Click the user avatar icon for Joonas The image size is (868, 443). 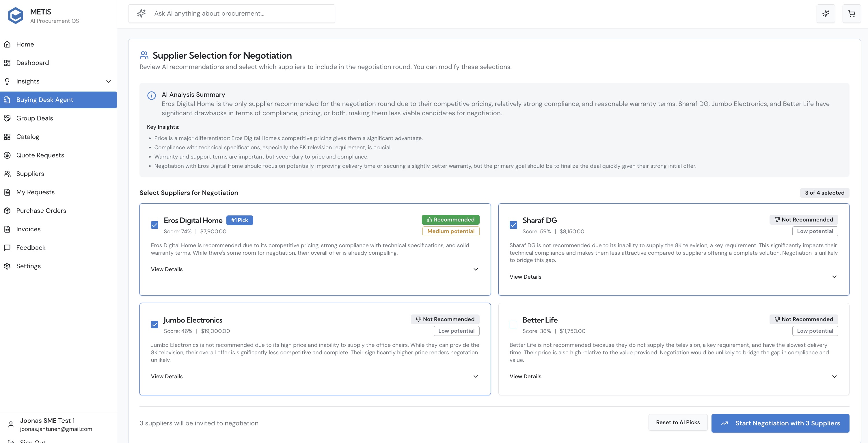point(11,425)
